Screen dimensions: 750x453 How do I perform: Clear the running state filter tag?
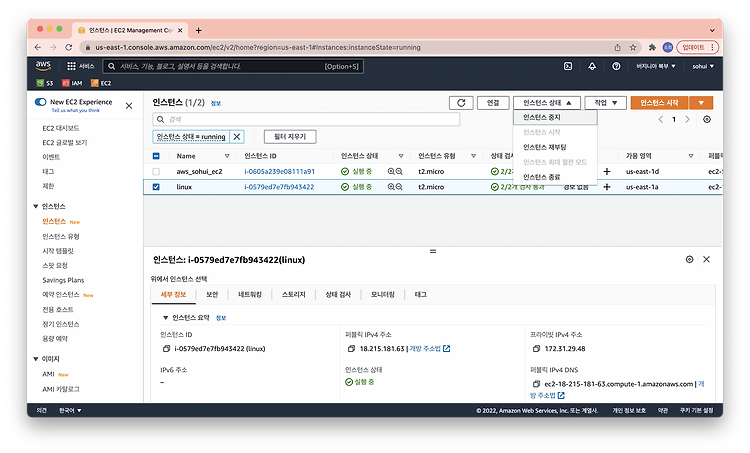pos(237,137)
